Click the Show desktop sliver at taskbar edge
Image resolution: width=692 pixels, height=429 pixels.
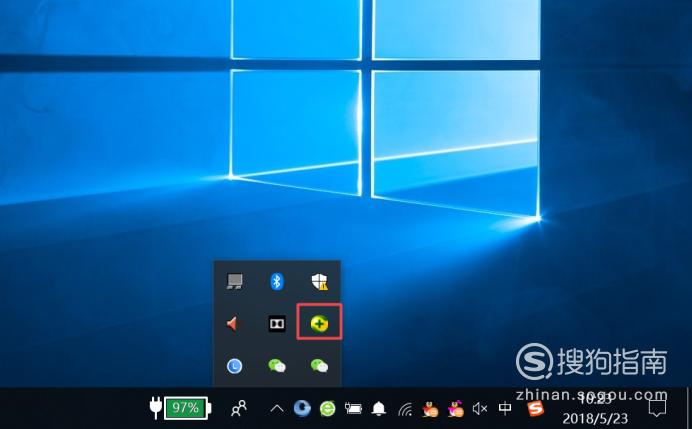[688, 408]
